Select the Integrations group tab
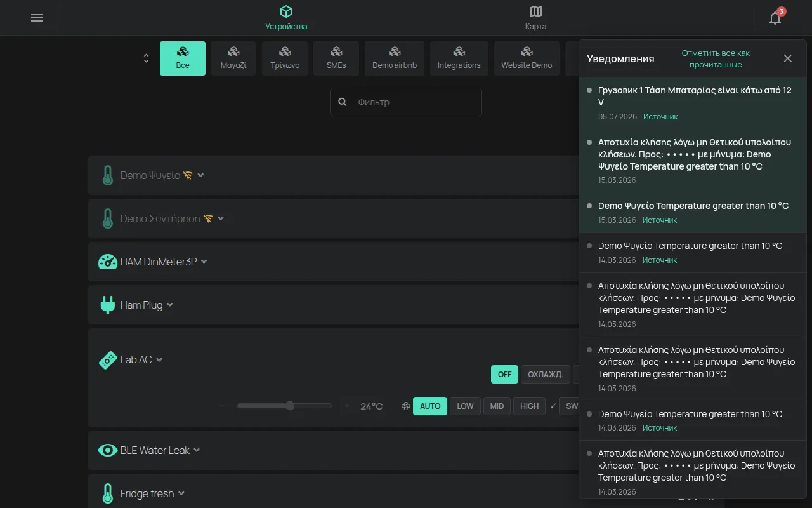Screen dimensions: 812x508 (459, 58)
